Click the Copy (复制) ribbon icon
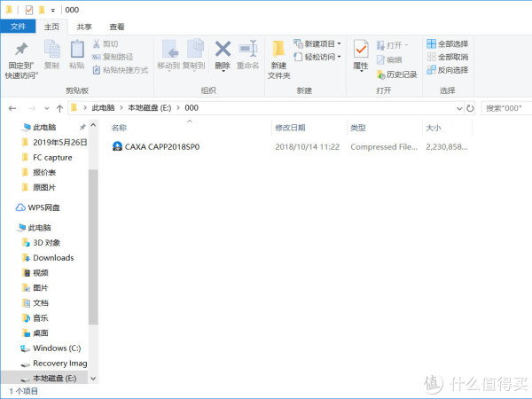The height and width of the screenshot is (399, 532). [x=52, y=54]
